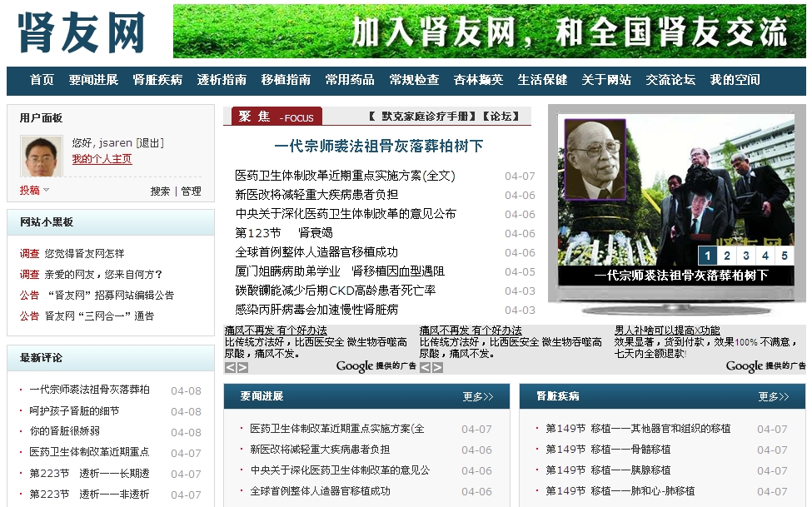Open comment 你的肾脏很娇弱
The width and height of the screenshot is (812, 507).
pos(65,431)
